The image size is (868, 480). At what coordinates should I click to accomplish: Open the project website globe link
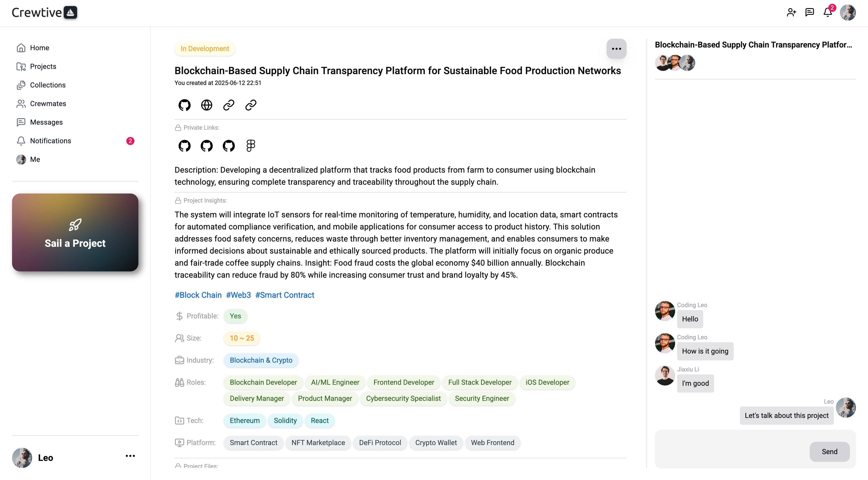[206, 105]
